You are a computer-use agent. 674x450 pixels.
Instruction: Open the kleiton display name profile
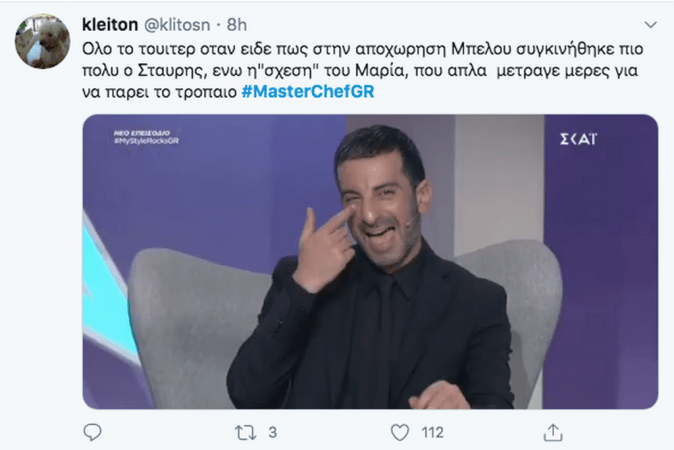click(110, 24)
